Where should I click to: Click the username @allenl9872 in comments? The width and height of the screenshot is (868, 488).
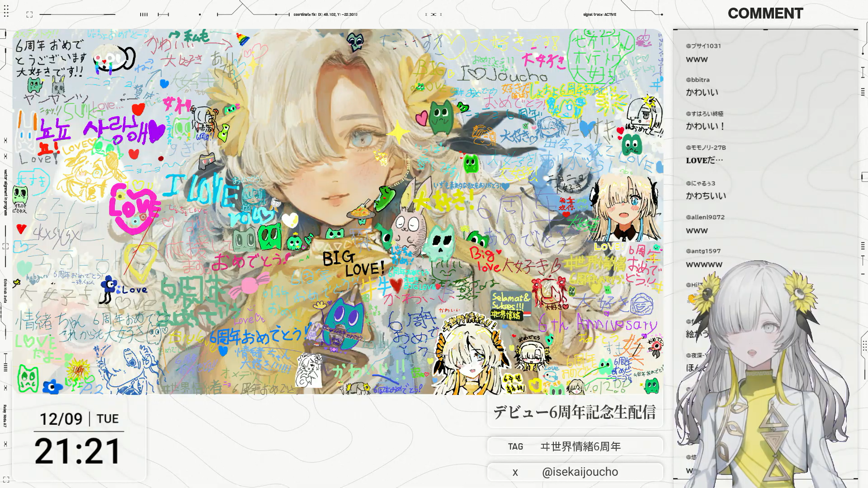point(705,217)
